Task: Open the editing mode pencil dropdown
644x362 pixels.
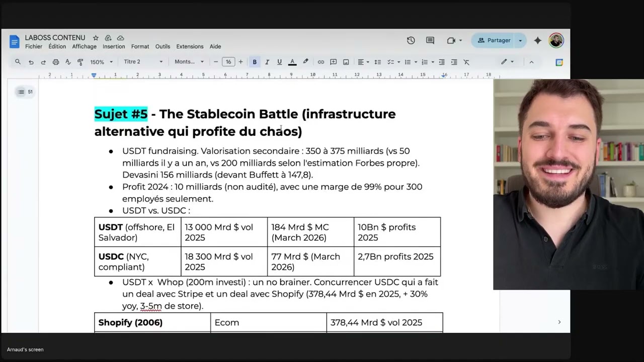Action: [507, 62]
